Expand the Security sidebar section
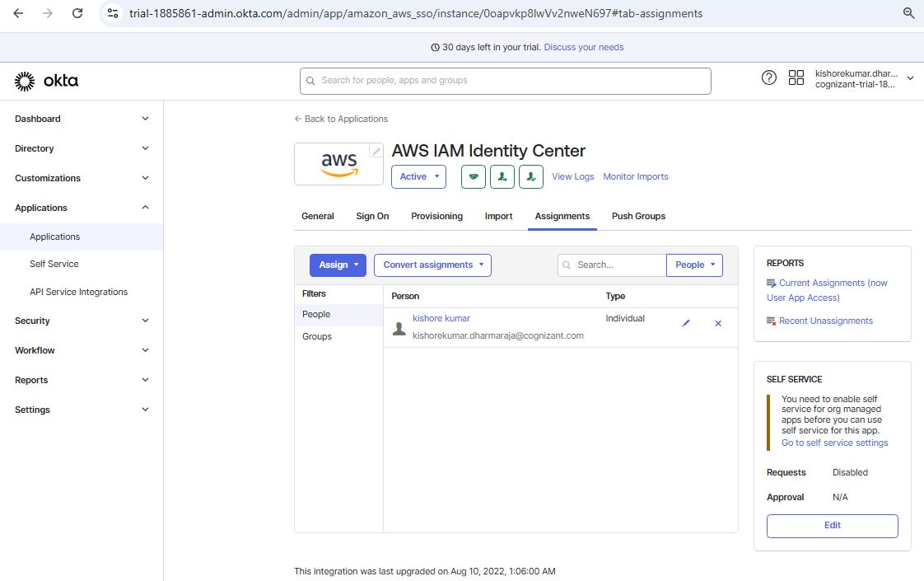The width and height of the screenshot is (924, 581). pos(82,321)
